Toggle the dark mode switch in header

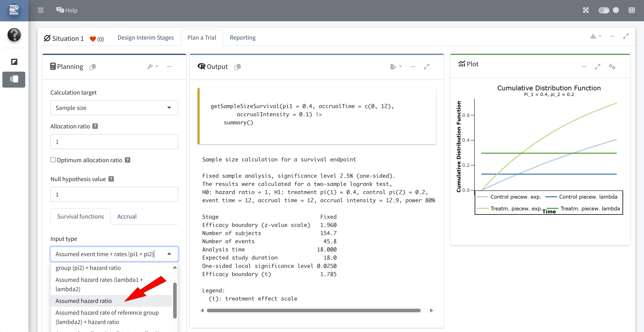(603, 10)
